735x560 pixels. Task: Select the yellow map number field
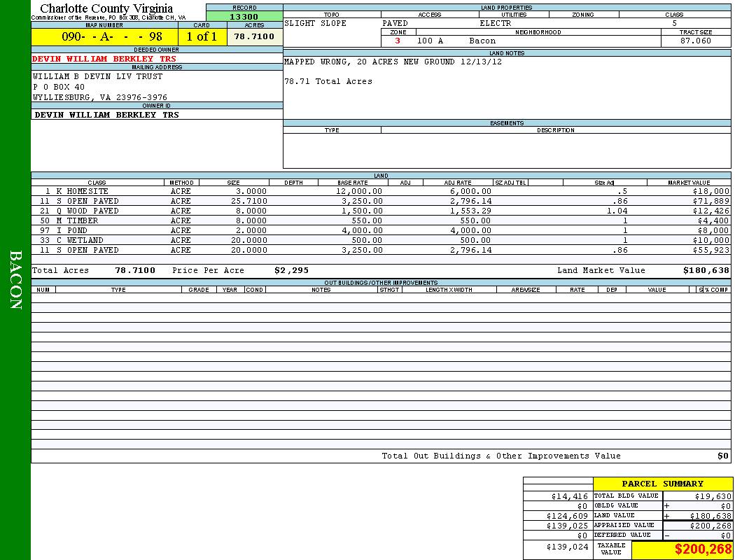pos(104,37)
